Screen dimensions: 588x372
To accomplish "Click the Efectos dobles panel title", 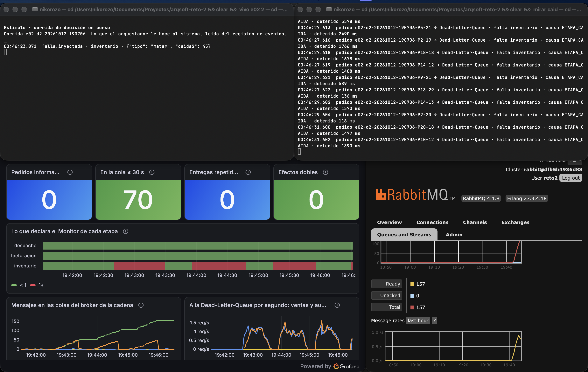I will tap(298, 172).
